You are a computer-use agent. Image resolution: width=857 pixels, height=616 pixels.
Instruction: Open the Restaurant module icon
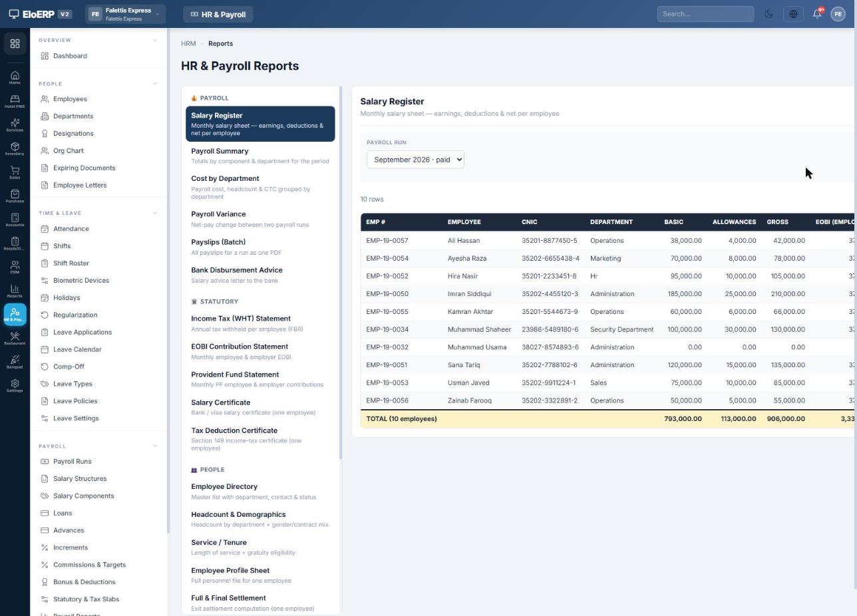pyautogui.click(x=15, y=339)
